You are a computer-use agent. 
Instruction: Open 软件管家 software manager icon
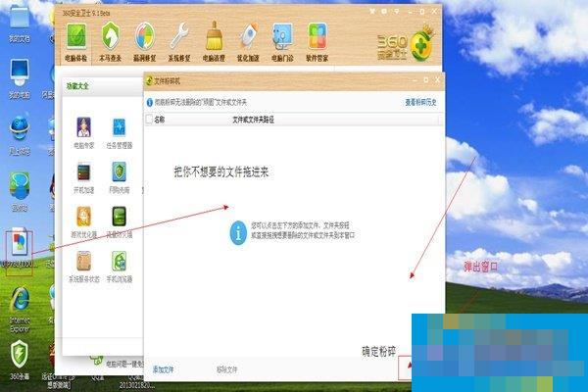(318, 42)
